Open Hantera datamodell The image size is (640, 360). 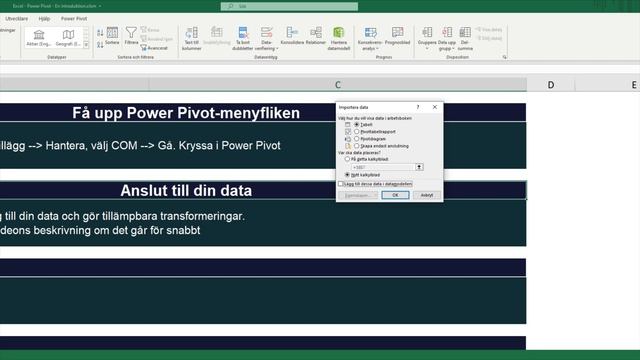click(338, 38)
